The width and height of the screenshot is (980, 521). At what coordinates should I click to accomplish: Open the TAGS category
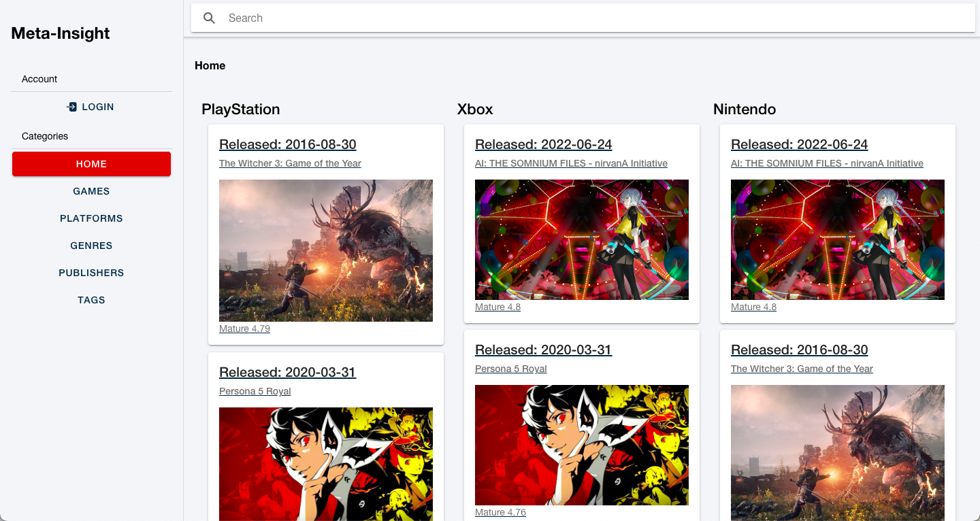click(x=91, y=300)
